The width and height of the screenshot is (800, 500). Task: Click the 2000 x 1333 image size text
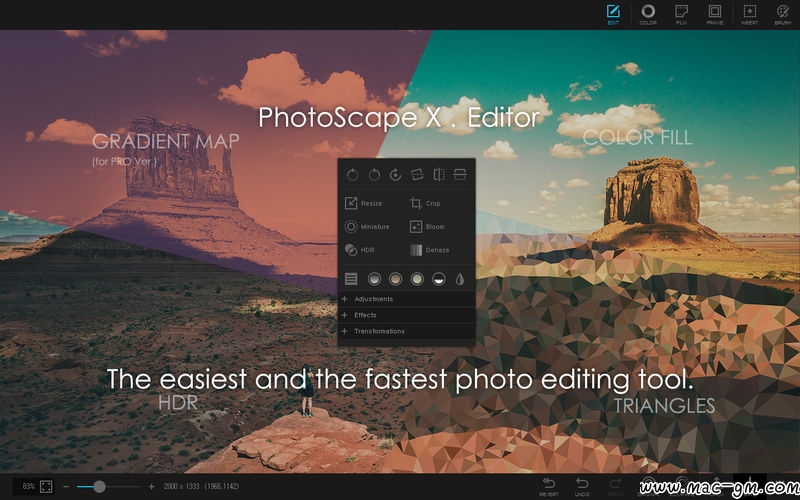[x=181, y=487]
